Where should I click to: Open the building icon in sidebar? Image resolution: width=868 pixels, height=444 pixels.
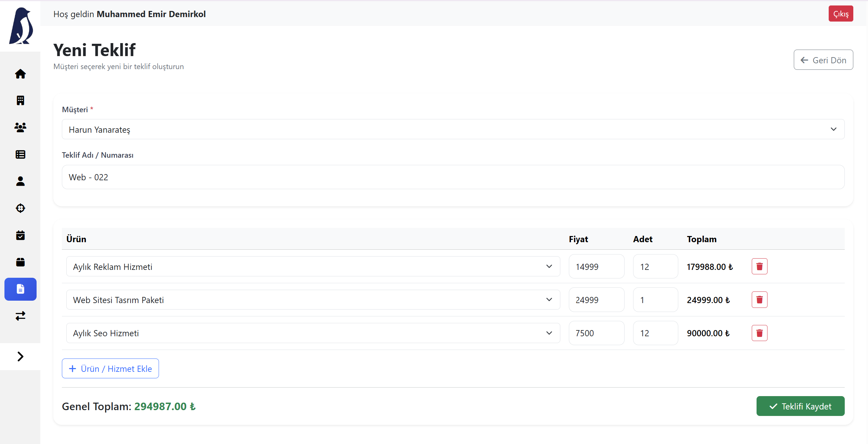coord(20,100)
